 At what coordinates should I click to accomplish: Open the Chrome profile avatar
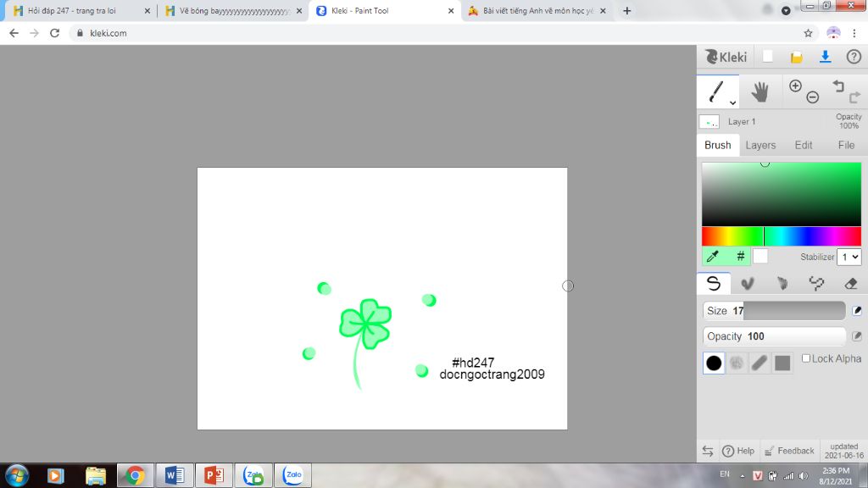point(833,33)
